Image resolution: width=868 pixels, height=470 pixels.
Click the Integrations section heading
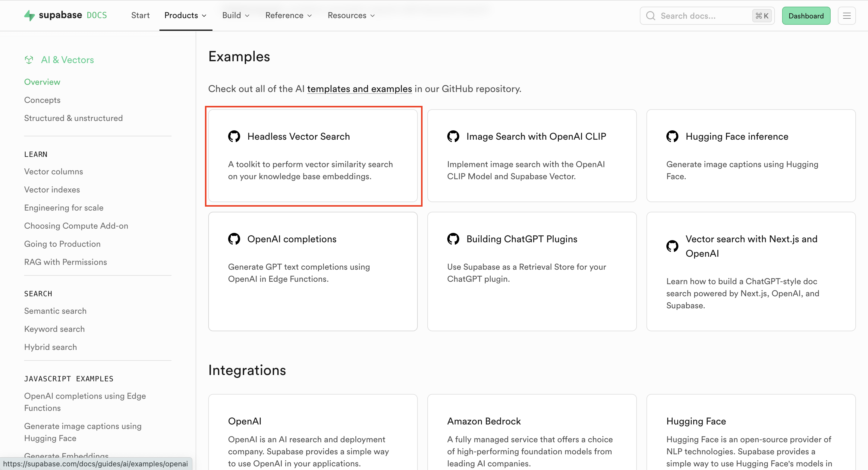pos(247,370)
